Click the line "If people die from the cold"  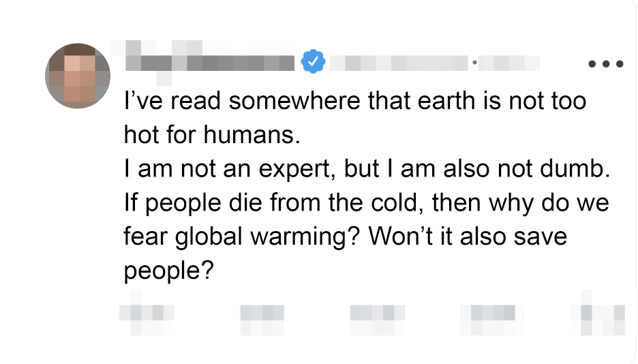(273, 202)
